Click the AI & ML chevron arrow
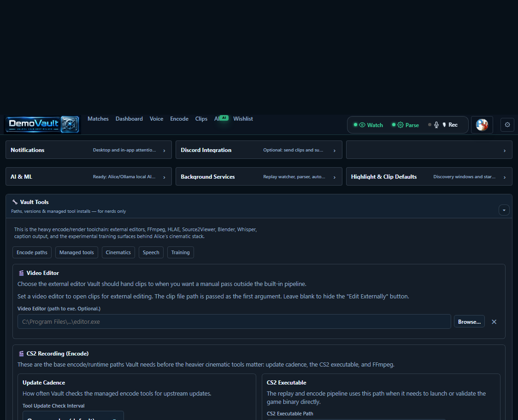Screen dimensions: 518x420 pyautogui.click(x=164, y=177)
